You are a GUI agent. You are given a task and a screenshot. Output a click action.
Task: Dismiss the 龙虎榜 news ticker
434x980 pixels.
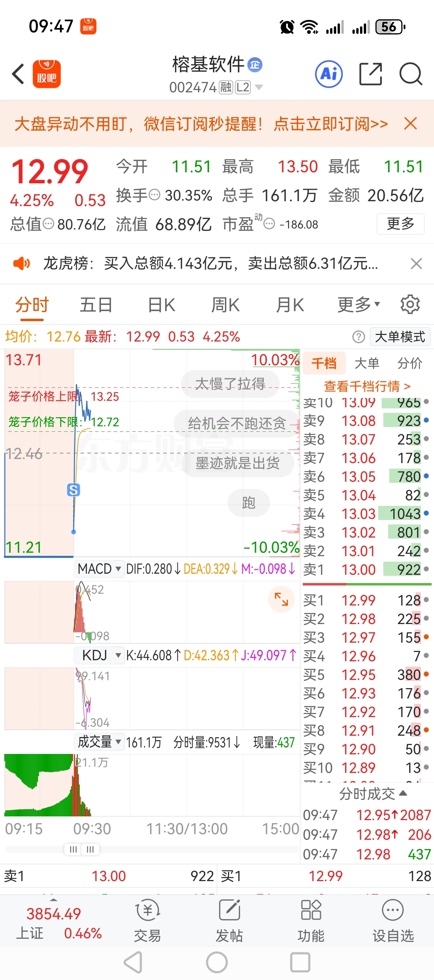point(416,263)
